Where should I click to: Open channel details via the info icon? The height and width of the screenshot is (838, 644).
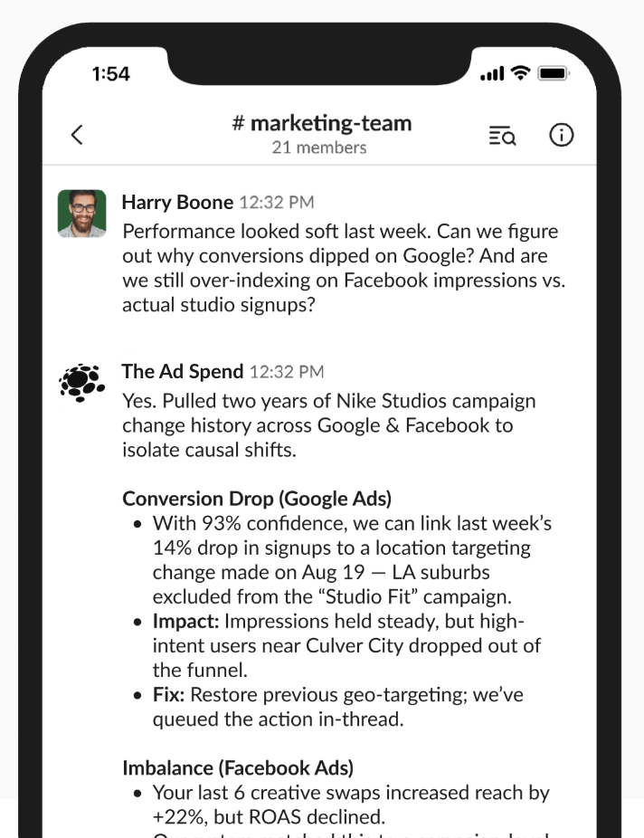click(561, 134)
